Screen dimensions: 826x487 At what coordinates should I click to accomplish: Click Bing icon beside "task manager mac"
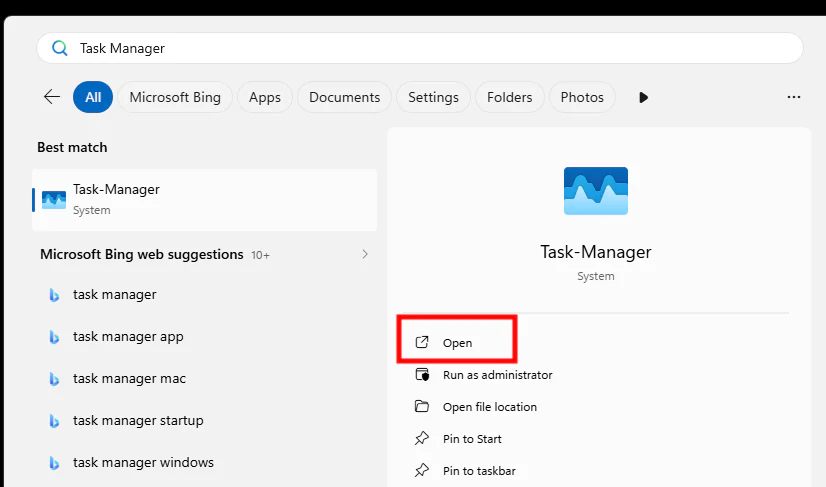pos(54,379)
